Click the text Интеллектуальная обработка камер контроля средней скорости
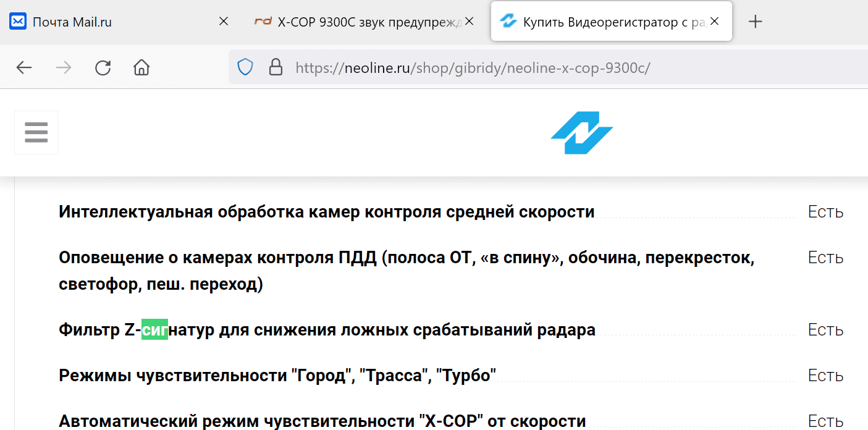Viewport: 868px width, 430px height. pos(327,212)
